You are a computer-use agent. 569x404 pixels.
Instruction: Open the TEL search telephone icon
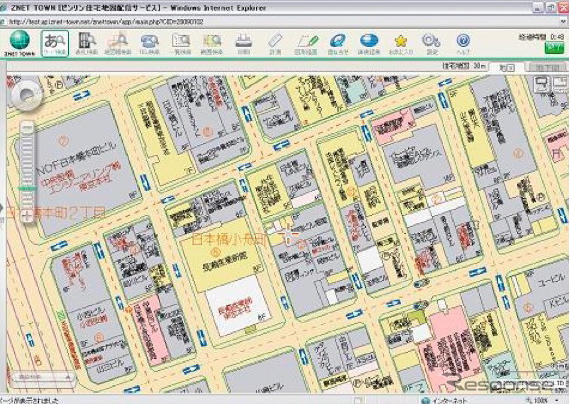(150, 44)
